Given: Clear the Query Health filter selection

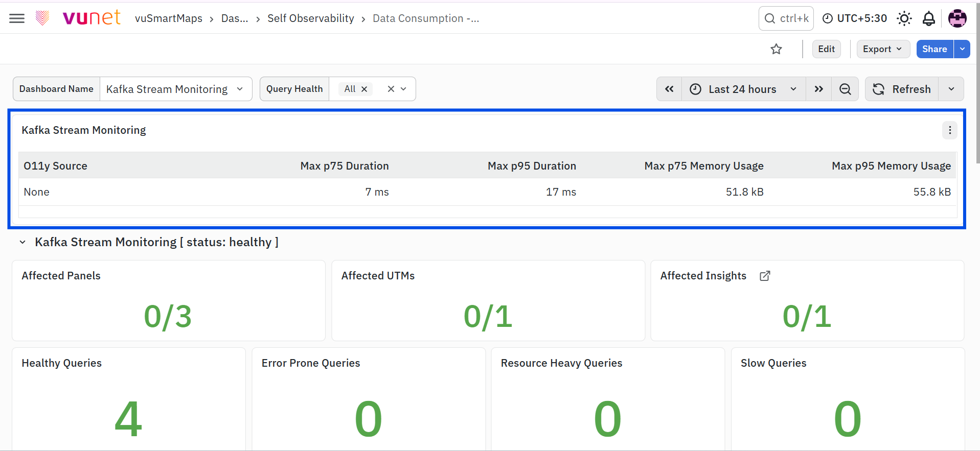Looking at the screenshot, I should click(391, 89).
